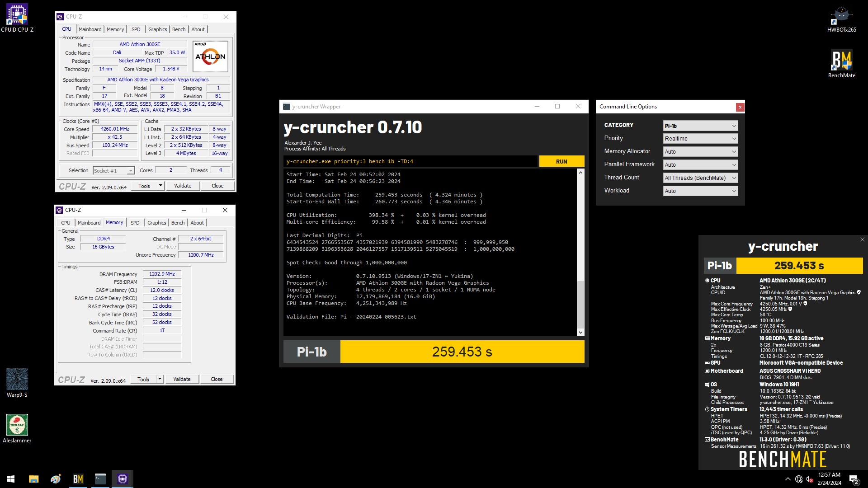Image resolution: width=868 pixels, height=488 pixels.
Task: Click Close button in top CPU-Z window
Action: click(x=217, y=186)
